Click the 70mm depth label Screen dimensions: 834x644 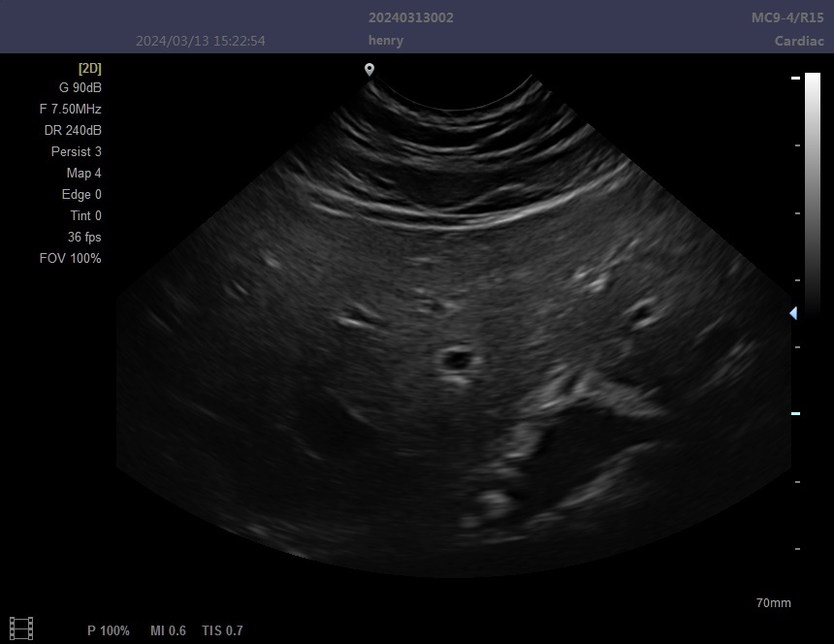pyautogui.click(x=773, y=603)
